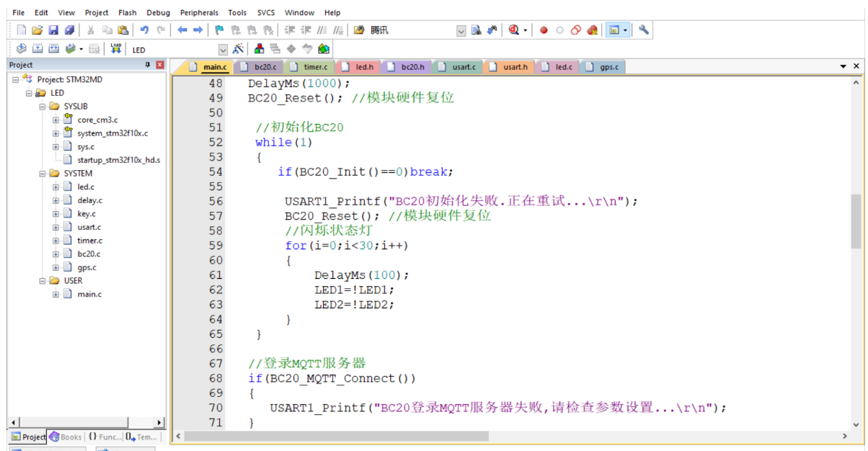The width and height of the screenshot is (868, 451).
Task: Open Manage Project Items colored blocks icon
Action: coord(260,49)
